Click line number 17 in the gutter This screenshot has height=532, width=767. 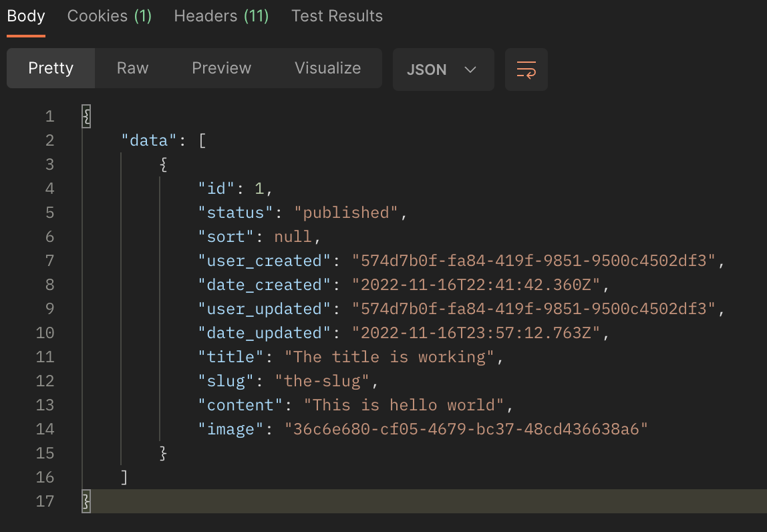(45, 501)
